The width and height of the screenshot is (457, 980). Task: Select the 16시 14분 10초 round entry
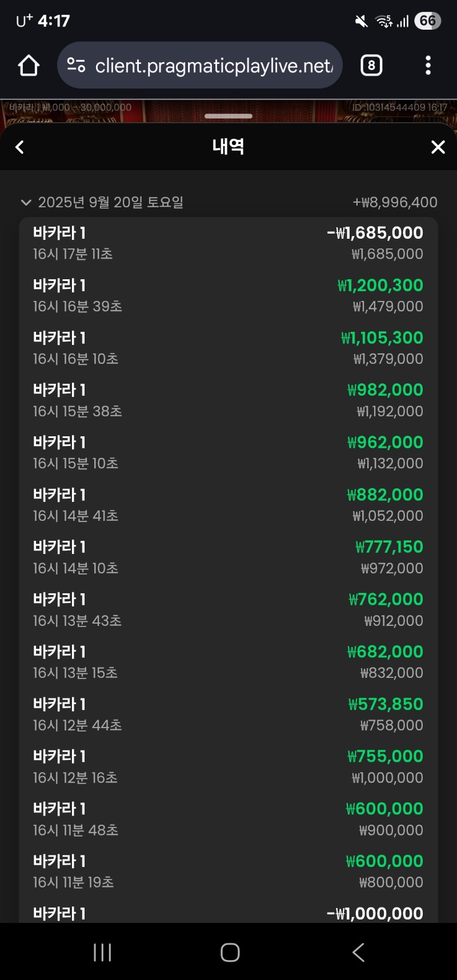pyautogui.click(x=228, y=557)
